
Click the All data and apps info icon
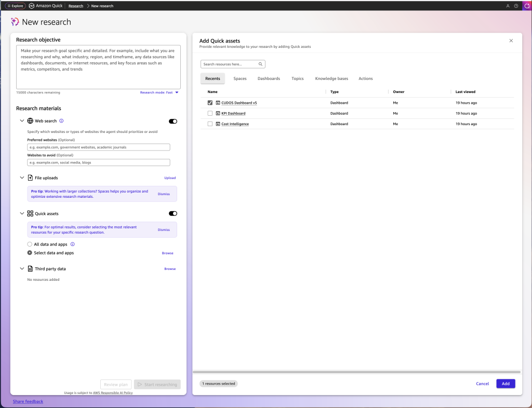coord(73,244)
